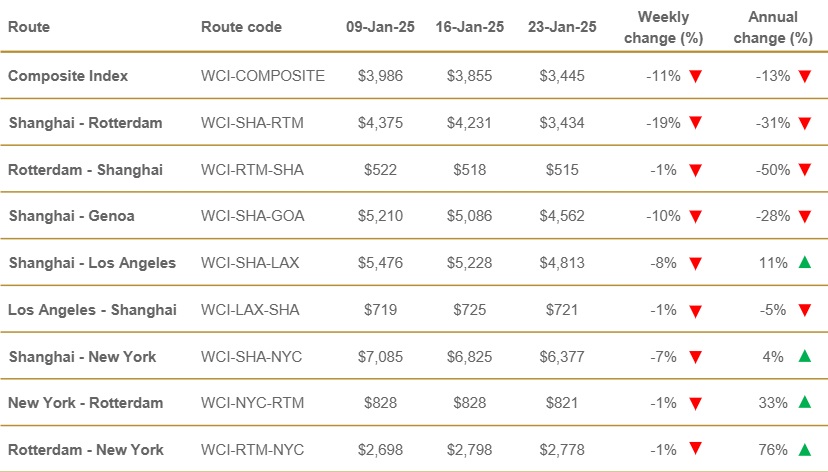Click the Route column header

pos(28,27)
